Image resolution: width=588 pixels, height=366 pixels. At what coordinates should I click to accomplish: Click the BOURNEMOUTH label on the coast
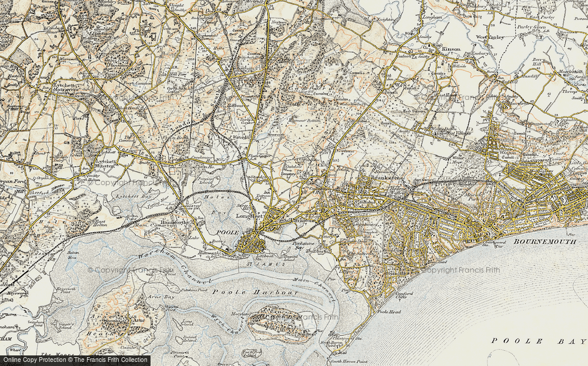click(x=545, y=242)
